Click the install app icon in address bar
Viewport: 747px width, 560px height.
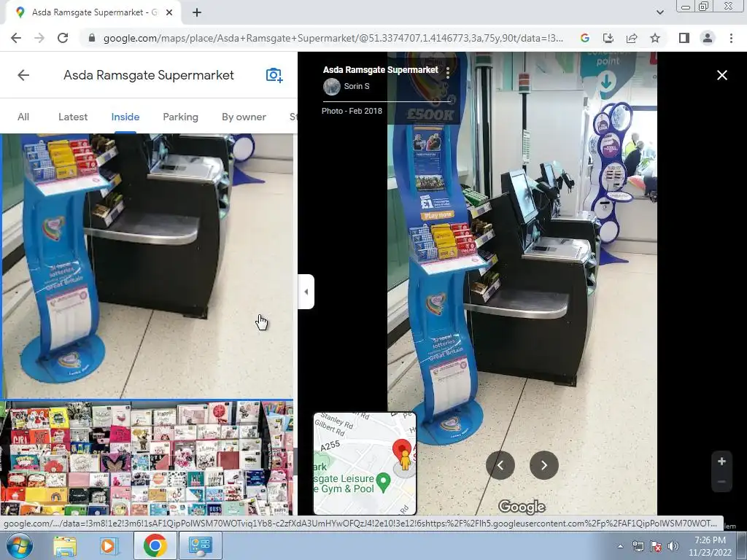608,38
